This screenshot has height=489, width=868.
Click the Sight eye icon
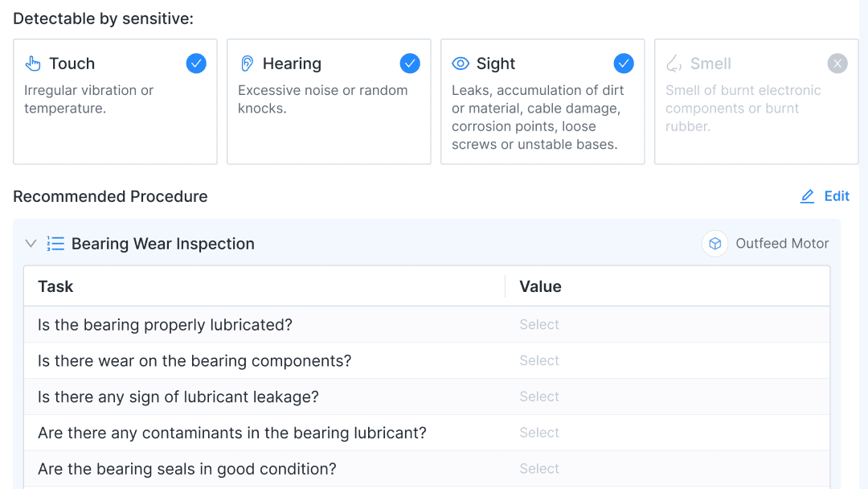(461, 64)
